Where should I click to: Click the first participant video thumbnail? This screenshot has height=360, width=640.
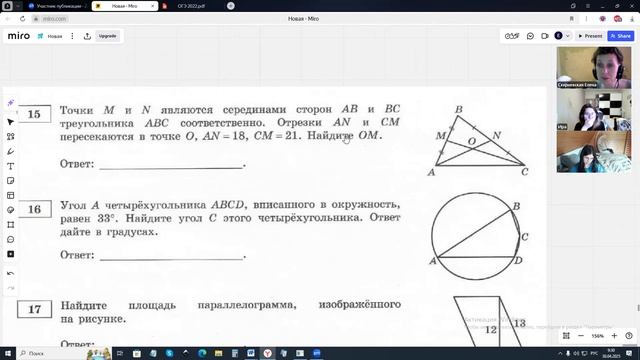593,67
